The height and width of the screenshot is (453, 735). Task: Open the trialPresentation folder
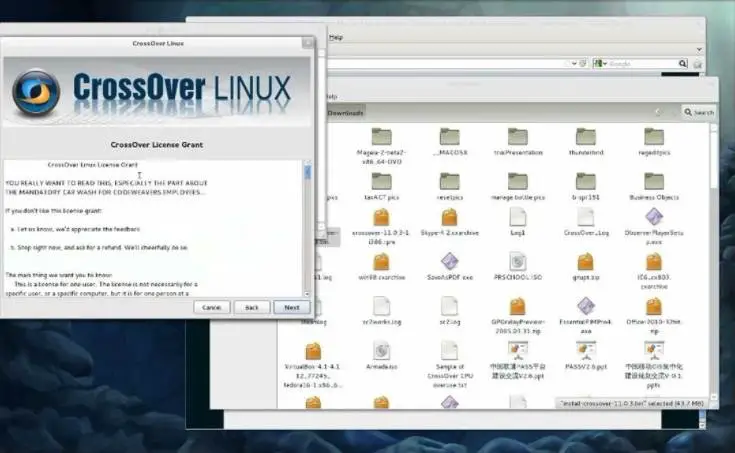pyautogui.click(x=518, y=142)
